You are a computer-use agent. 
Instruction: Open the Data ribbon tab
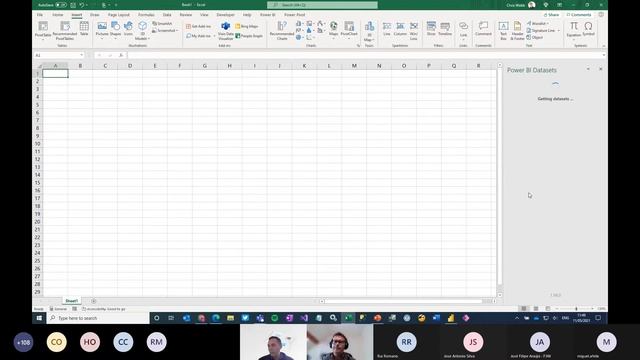pos(167,15)
